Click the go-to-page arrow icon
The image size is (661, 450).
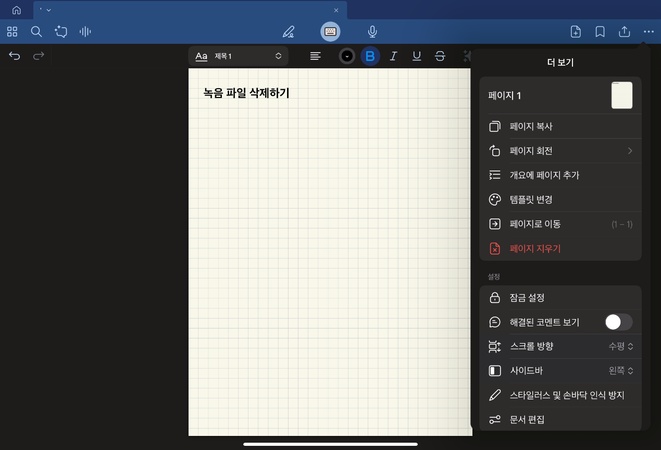pyautogui.click(x=495, y=224)
